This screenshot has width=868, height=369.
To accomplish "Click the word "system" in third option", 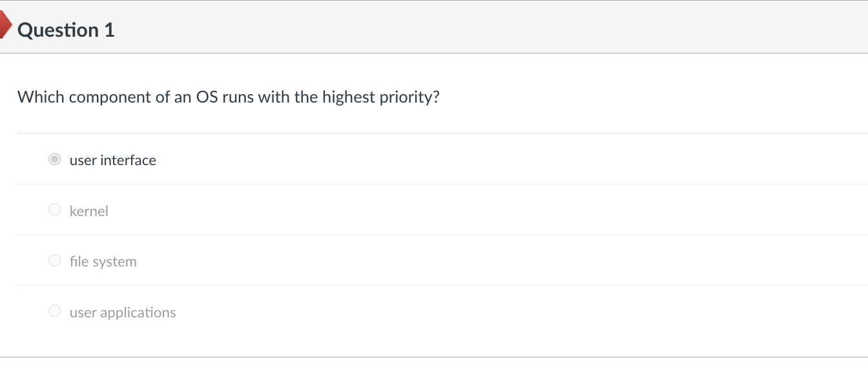I will click(x=114, y=261).
